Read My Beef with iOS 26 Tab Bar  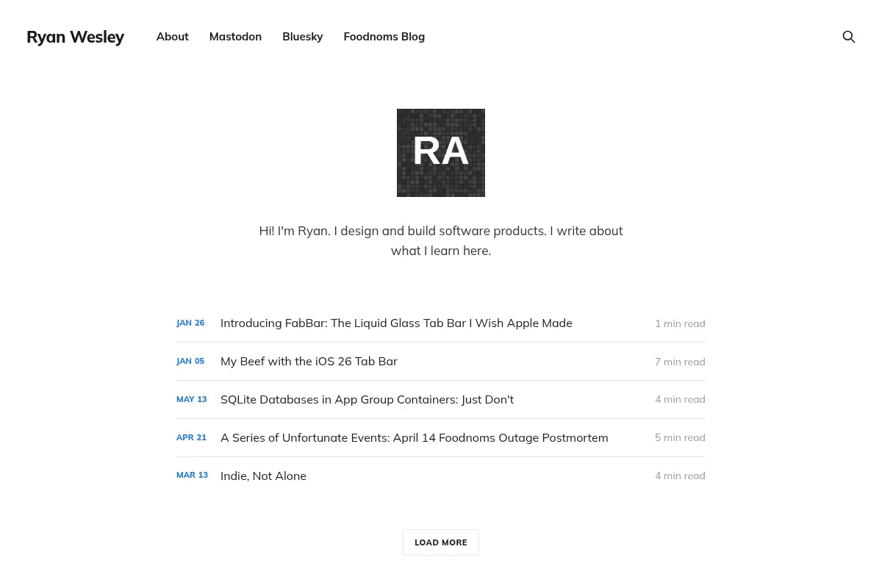click(309, 362)
